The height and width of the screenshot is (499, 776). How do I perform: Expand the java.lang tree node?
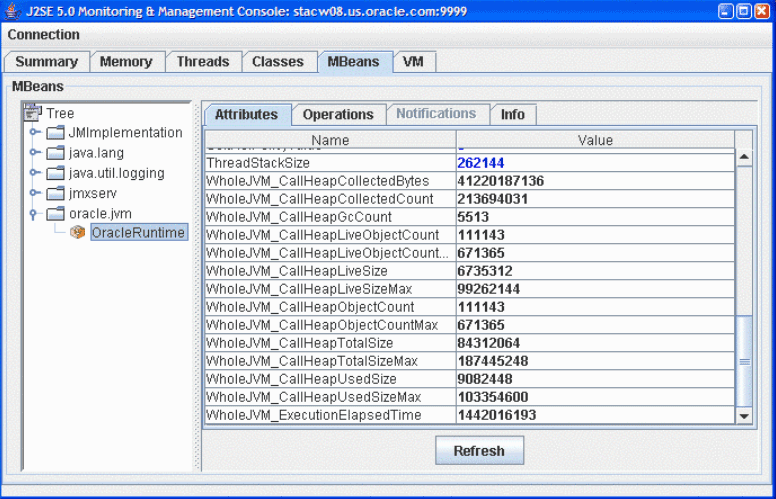35,152
